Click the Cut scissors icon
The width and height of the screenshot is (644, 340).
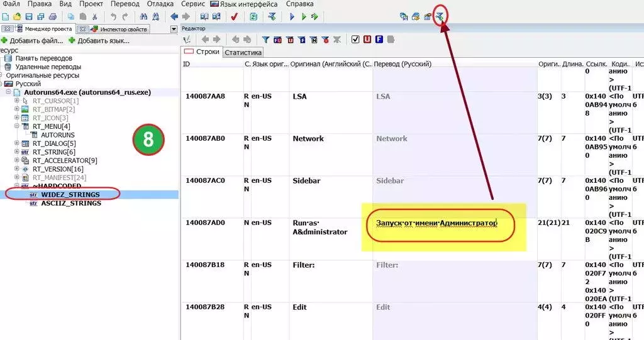coord(94,17)
